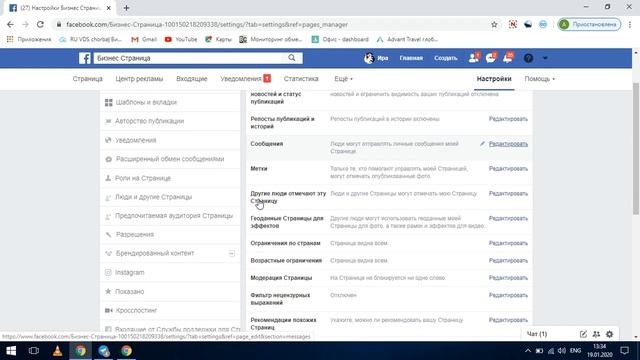The image size is (640, 360).
Task: Open Gmail bookmark
Action: (144, 39)
